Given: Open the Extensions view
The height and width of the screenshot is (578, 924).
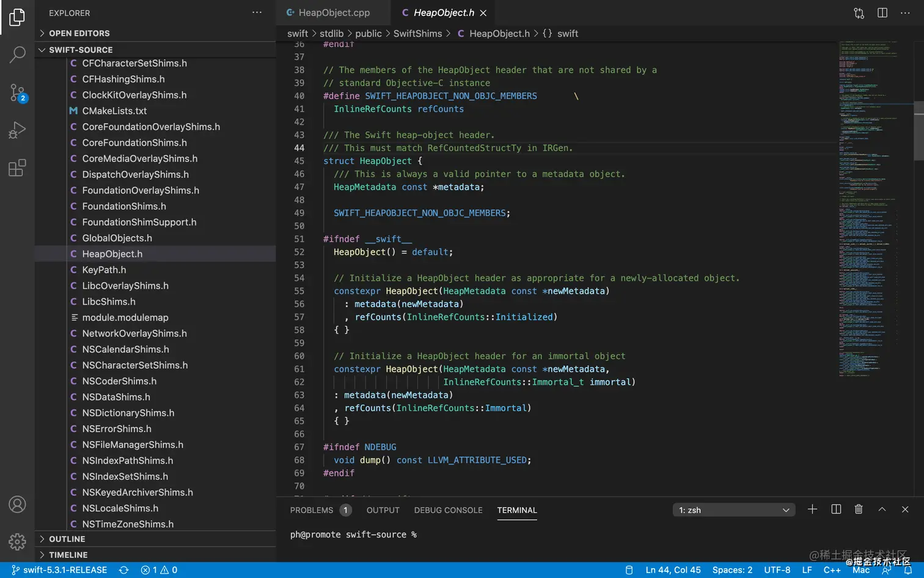Looking at the screenshot, I should (x=17, y=168).
